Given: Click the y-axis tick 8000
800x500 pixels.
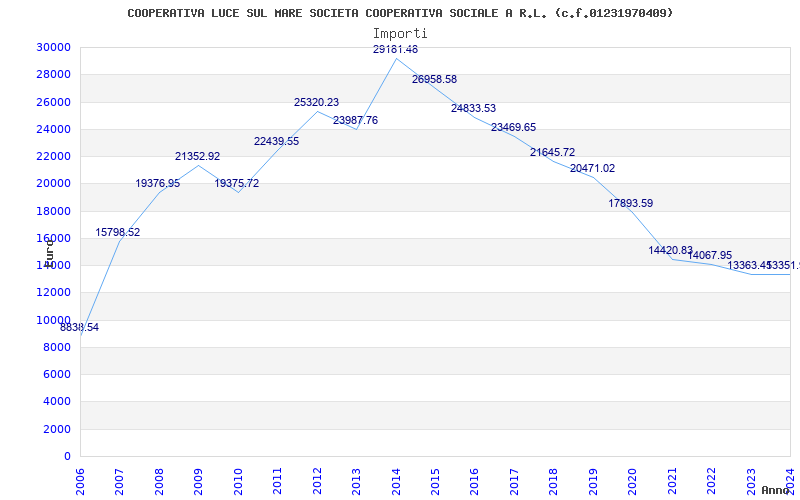Looking at the screenshot, I should 56,347.
